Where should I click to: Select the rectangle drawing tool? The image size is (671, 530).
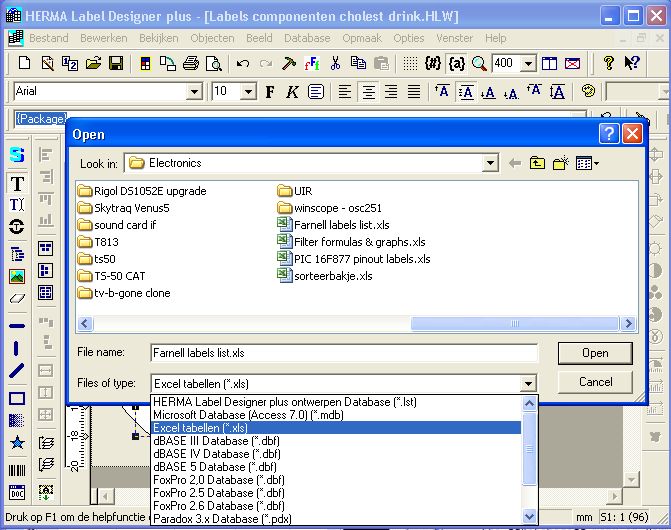tap(17, 399)
